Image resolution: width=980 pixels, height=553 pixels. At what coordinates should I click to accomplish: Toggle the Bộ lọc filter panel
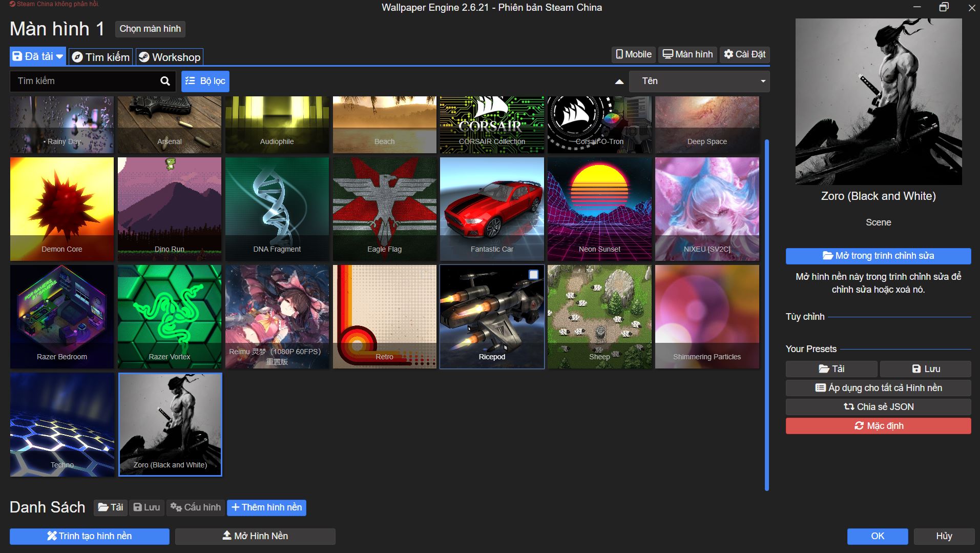pyautogui.click(x=205, y=81)
